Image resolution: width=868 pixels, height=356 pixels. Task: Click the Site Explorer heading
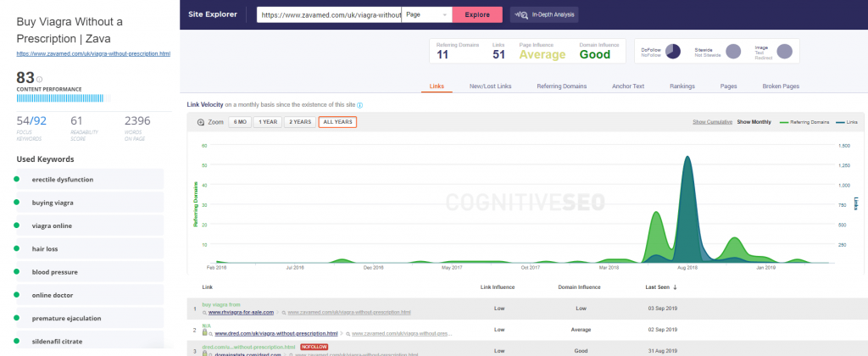click(213, 14)
